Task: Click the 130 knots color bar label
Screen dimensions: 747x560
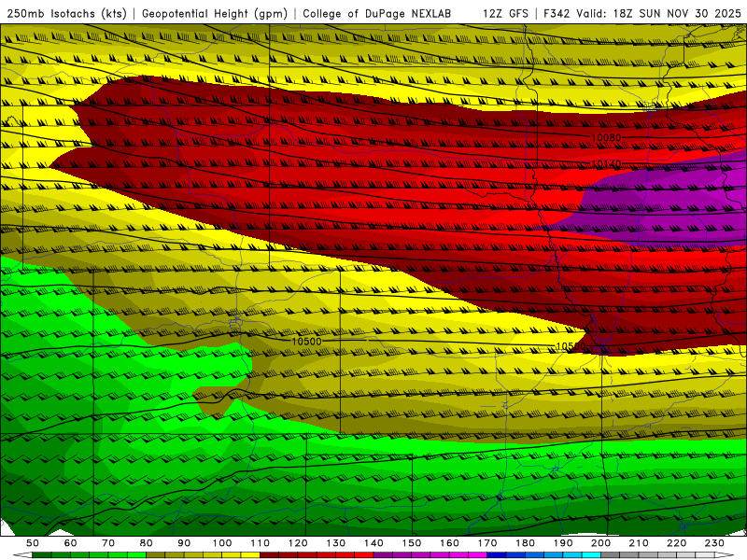Action: point(336,543)
